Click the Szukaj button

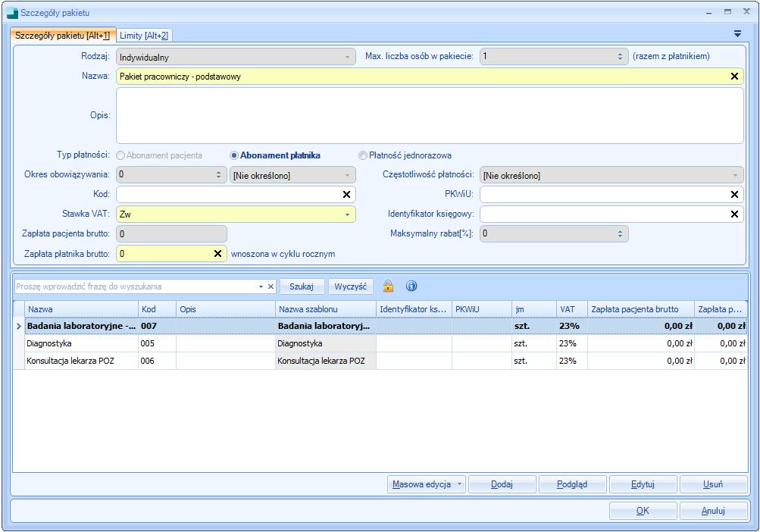302,286
